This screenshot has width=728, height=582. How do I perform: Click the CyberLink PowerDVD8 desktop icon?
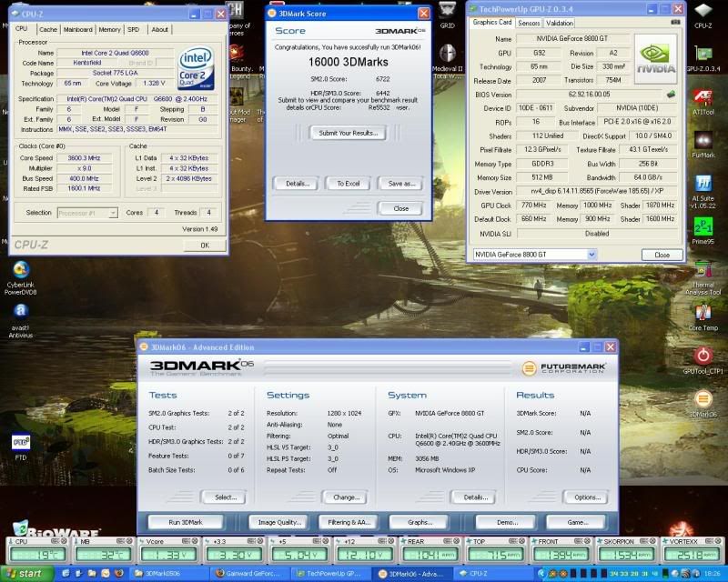pyautogui.click(x=20, y=270)
